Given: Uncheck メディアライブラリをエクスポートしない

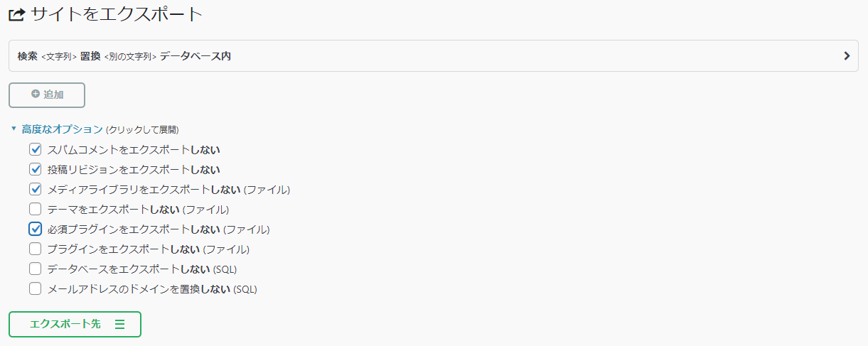Looking at the screenshot, I should pyautogui.click(x=35, y=190).
